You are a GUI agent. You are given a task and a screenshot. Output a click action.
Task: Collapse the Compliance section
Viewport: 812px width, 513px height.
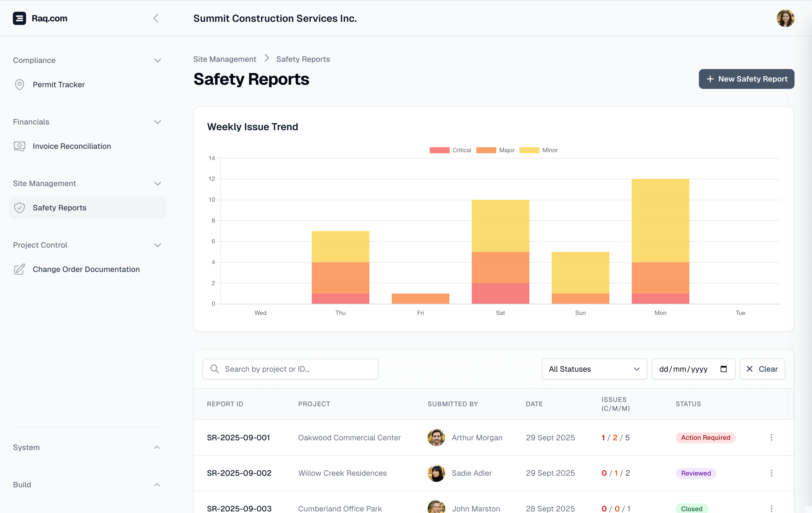157,60
